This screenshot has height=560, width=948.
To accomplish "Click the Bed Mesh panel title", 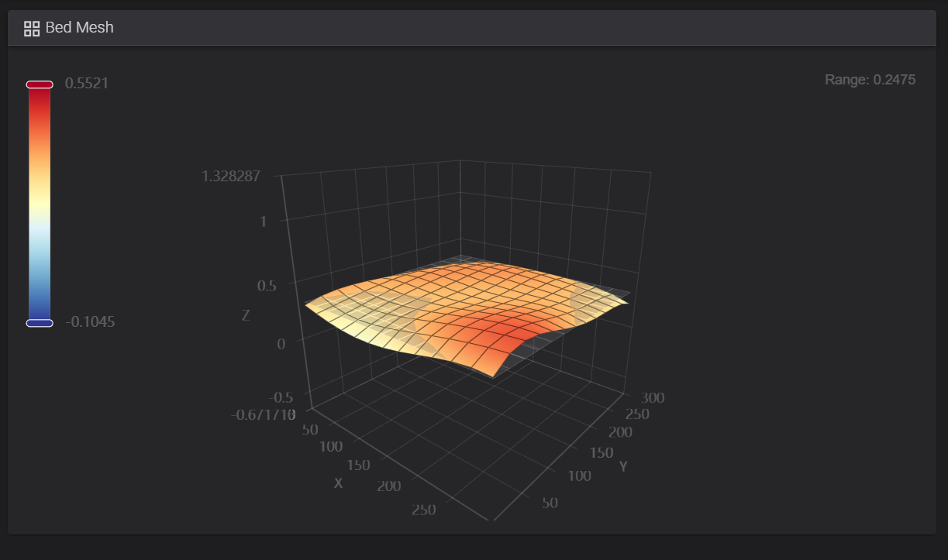I will [x=79, y=28].
